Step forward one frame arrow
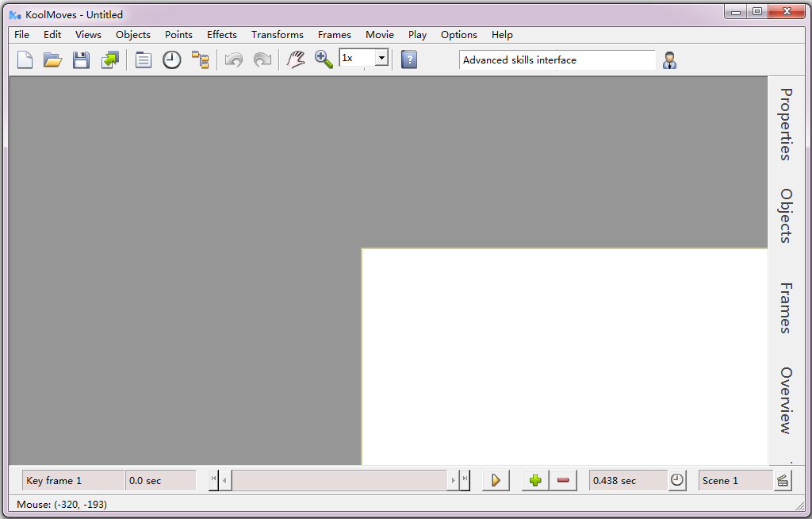This screenshot has width=812, height=519. [x=453, y=481]
